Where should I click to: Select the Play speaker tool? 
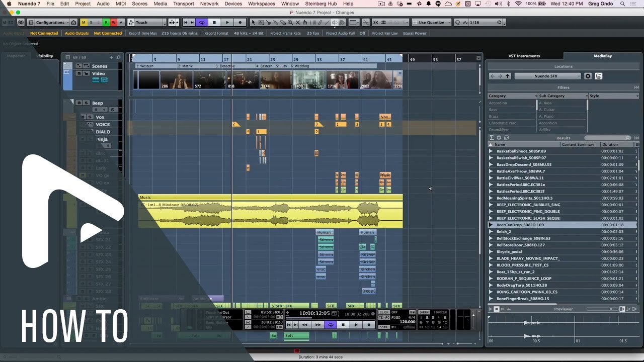[x=335, y=22]
